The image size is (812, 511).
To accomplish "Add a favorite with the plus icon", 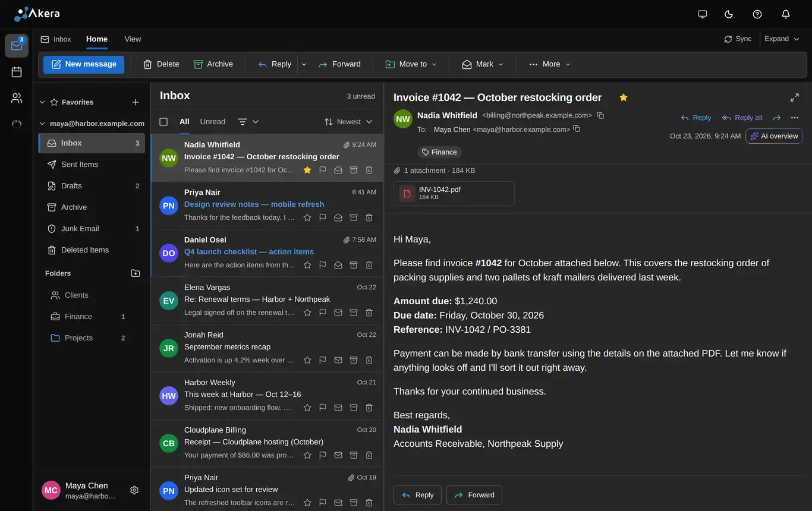I will click(x=136, y=102).
